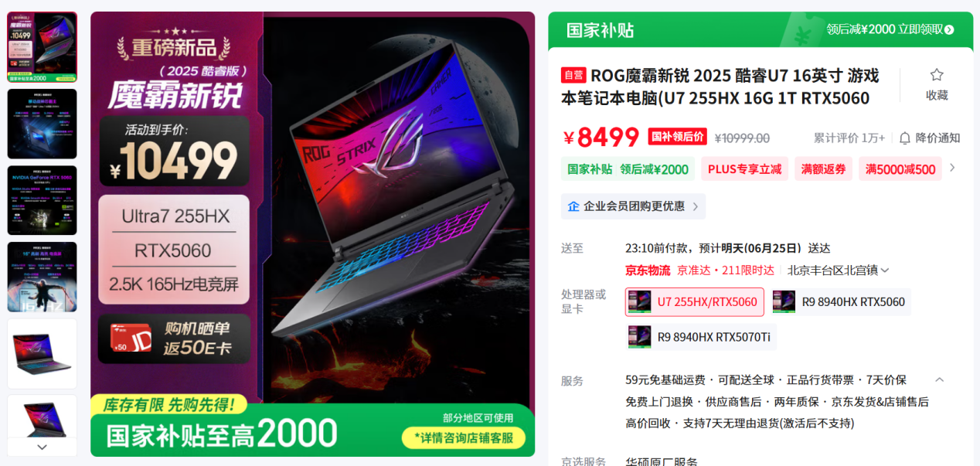Screen dimensions: 980x466
Task: Click the bell price-drop notification icon
Action: coord(905,138)
